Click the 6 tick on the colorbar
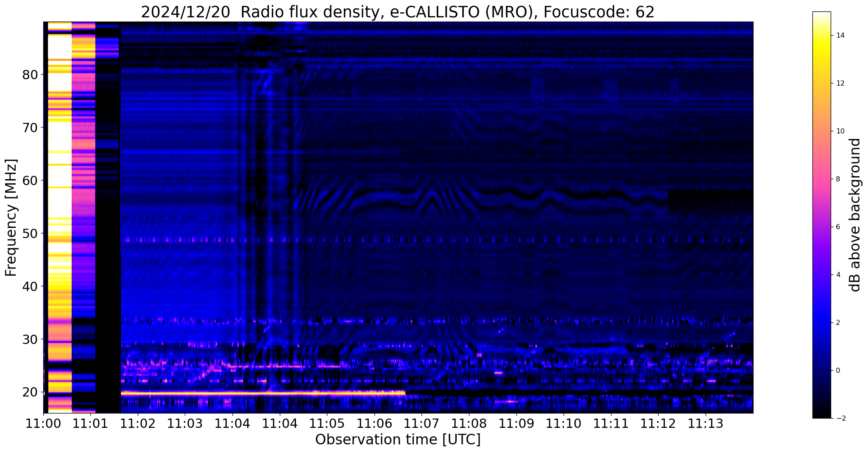Screen dimensions: 868x452 (x=837, y=227)
